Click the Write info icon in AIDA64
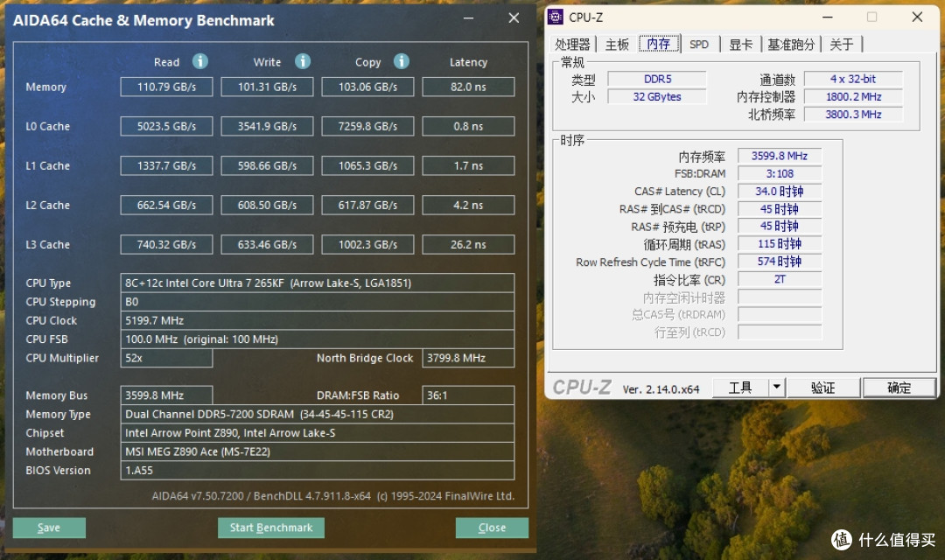Screen dimensions: 945x560 (303, 61)
